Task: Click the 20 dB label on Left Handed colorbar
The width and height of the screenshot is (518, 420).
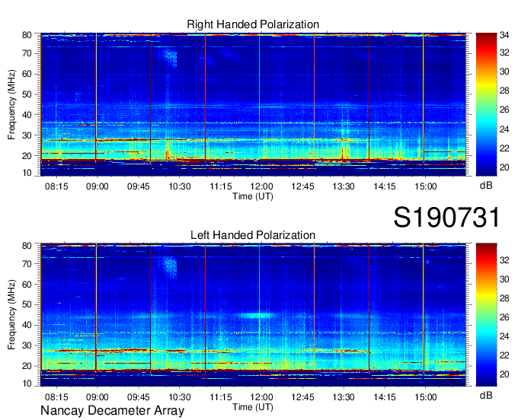Action: tap(504, 374)
